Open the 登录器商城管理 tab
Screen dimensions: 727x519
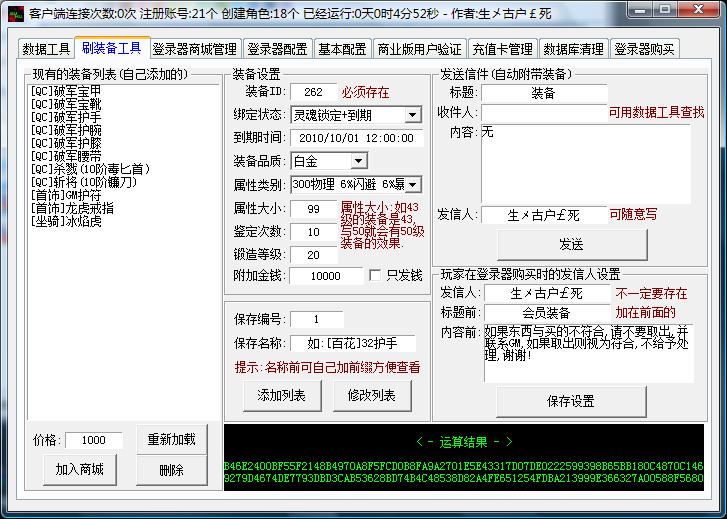pyautogui.click(x=194, y=49)
